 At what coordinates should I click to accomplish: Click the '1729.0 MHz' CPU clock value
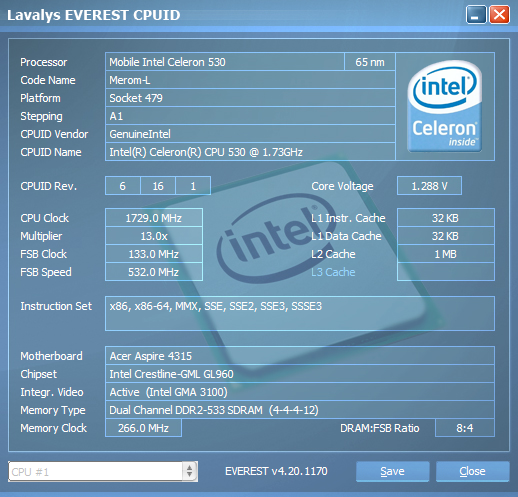pos(154,218)
